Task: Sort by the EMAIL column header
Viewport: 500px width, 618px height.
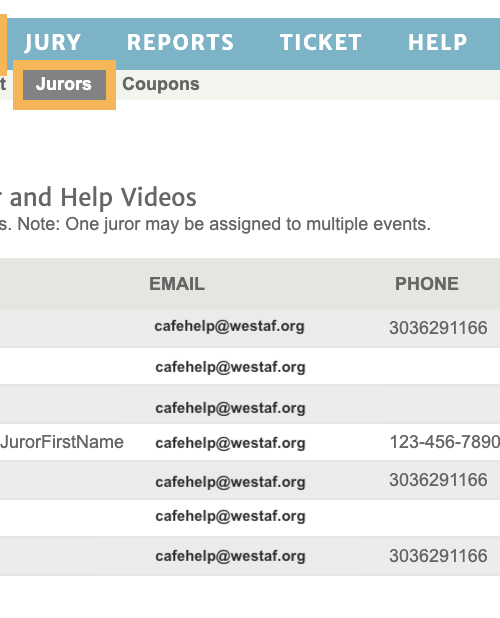Action: coord(177,284)
